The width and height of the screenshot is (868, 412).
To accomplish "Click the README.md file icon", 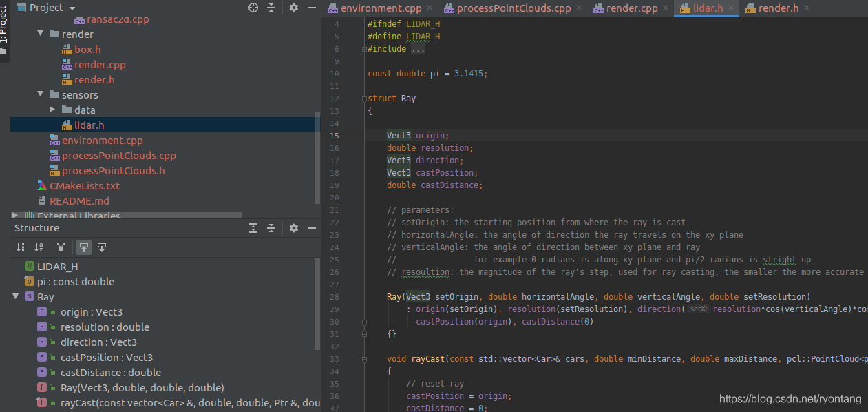I will 42,200.
